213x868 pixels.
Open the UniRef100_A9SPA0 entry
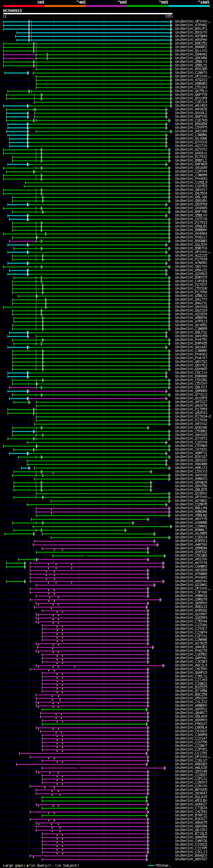click(x=191, y=40)
